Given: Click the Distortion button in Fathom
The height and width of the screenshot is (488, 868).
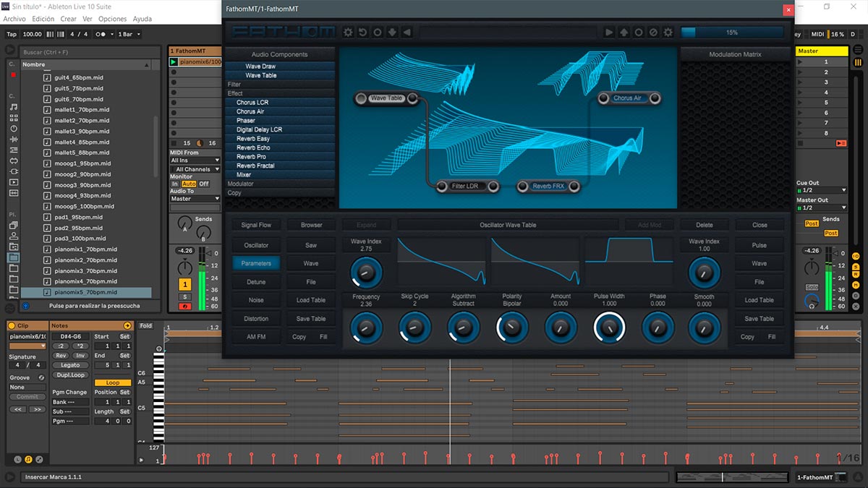Looking at the screenshot, I should point(256,319).
